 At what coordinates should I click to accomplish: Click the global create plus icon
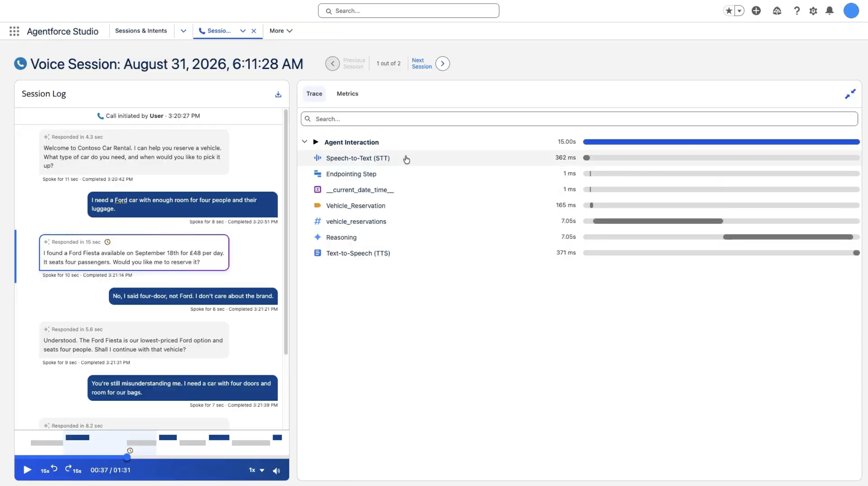(x=756, y=11)
